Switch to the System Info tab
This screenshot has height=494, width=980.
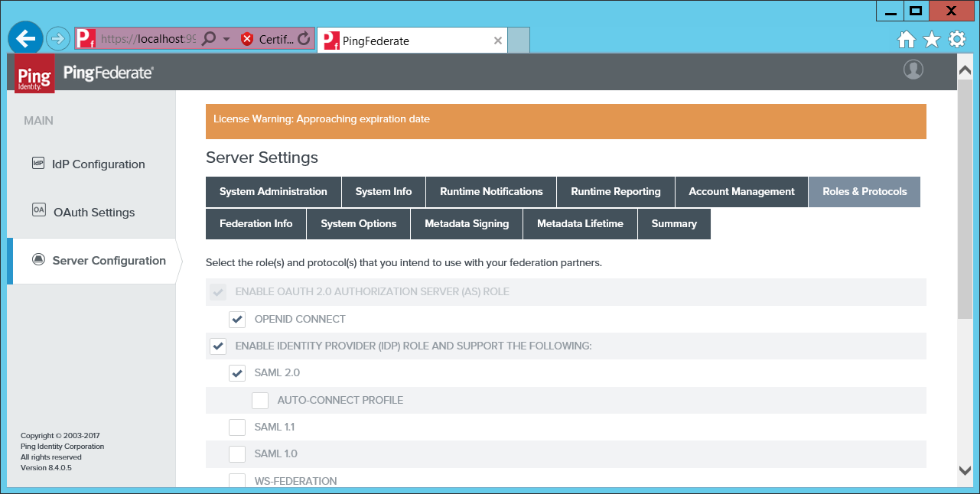(x=383, y=192)
